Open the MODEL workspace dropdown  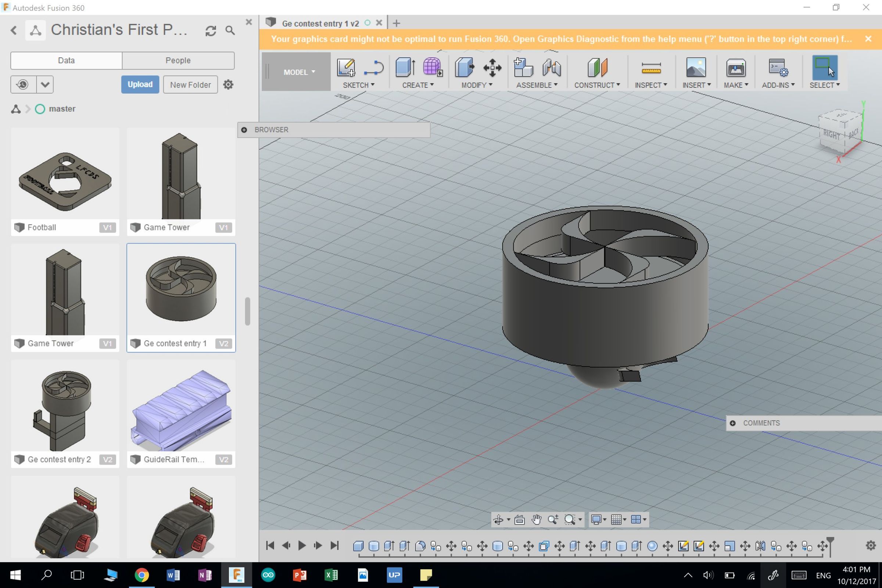299,72
